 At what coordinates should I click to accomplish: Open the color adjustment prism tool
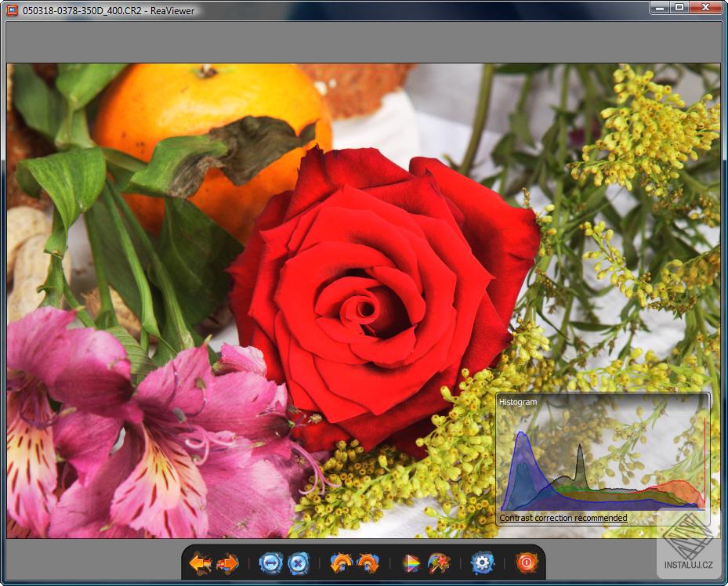tap(411, 562)
